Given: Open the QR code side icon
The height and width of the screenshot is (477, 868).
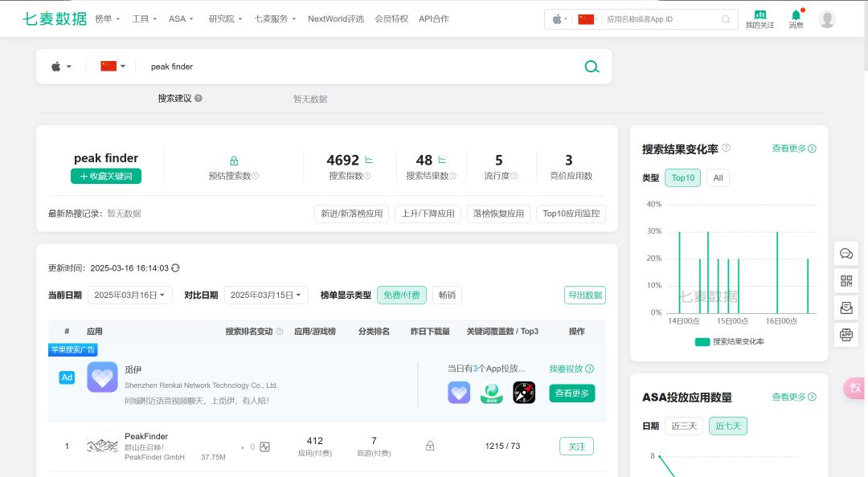Looking at the screenshot, I should 846,281.
